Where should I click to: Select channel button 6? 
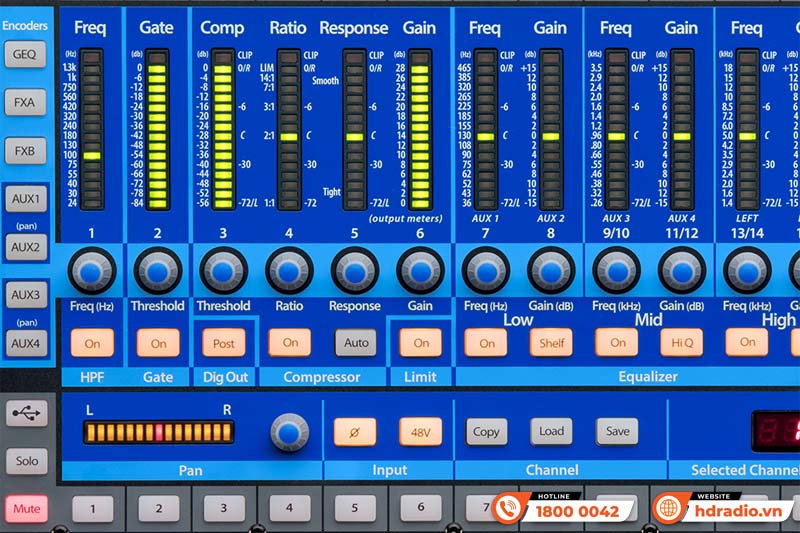click(421, 507)
